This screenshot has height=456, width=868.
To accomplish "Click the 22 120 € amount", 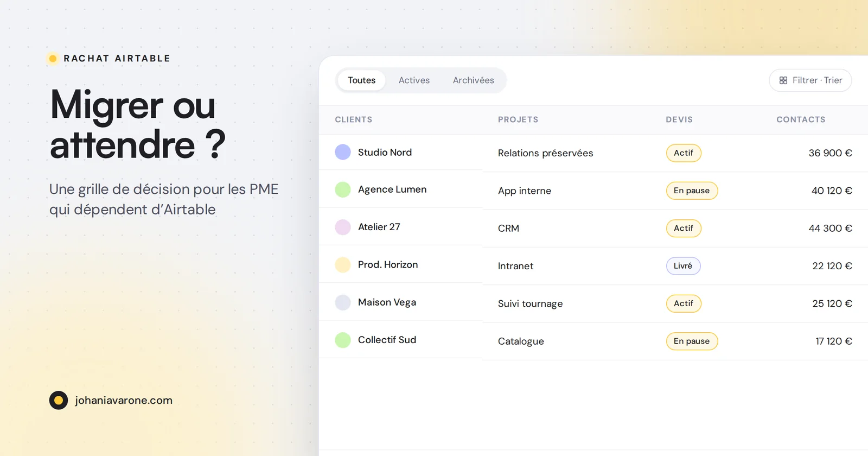I will pos(832,266).
